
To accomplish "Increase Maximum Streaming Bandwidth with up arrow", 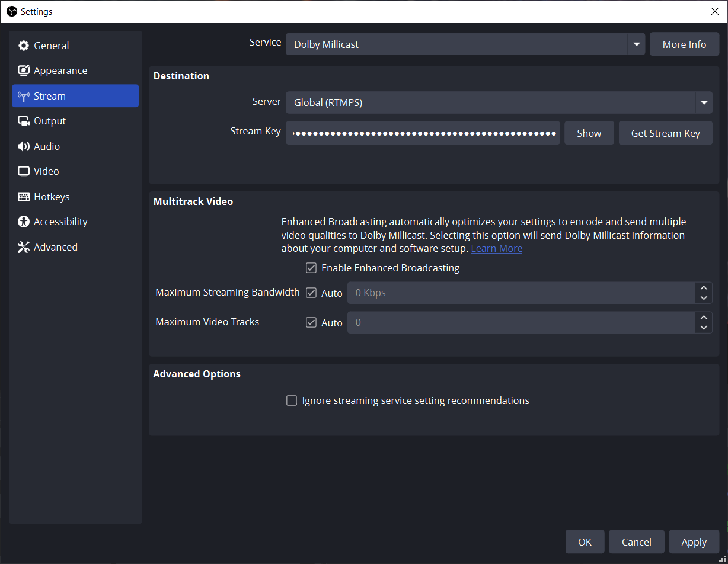I will tap(704, 287).
